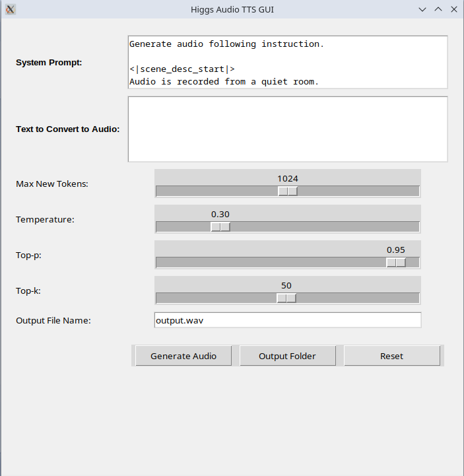
Task: Click the 'Higgs Audio TTS GUI' window title
Action: (x=232, y=10)
